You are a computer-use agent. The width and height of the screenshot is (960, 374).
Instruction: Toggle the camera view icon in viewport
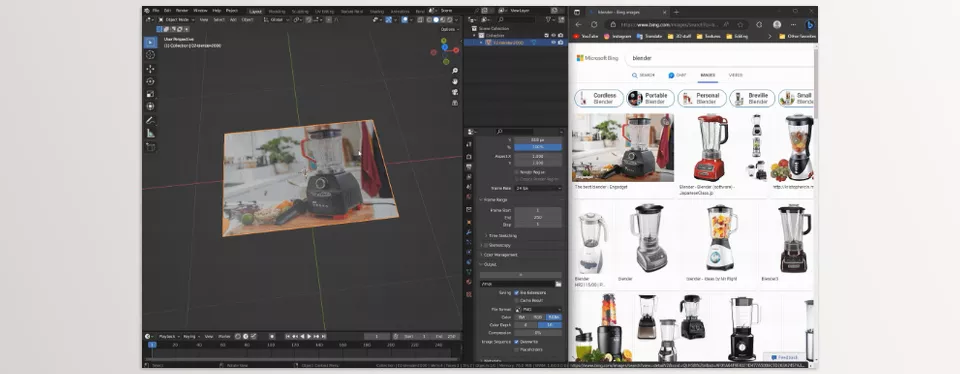[x=455, y=92]
